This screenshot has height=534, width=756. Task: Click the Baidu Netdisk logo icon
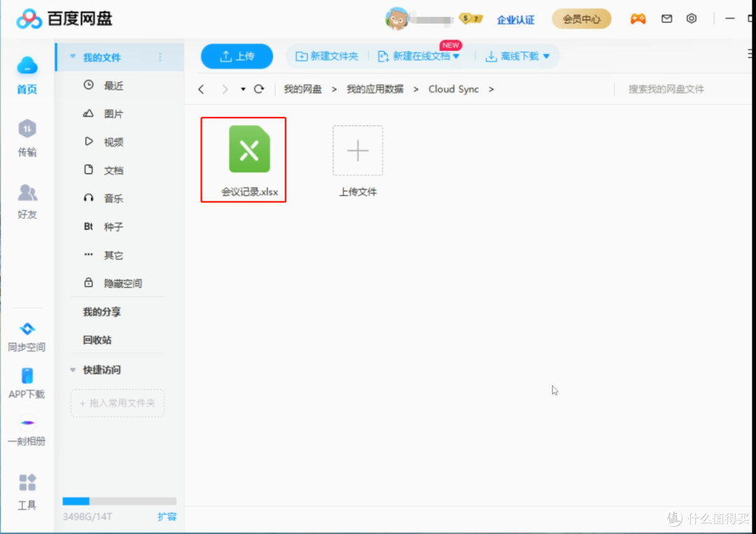click(29, 20)
